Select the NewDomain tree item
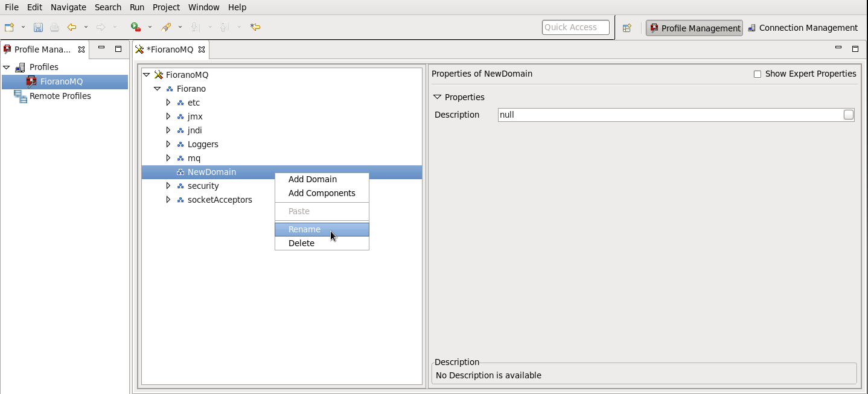The image size is (868, 394). point(282,172)
